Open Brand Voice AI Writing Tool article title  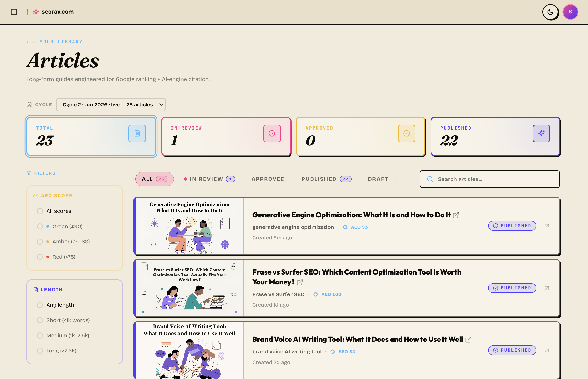(x=358, y=339)
